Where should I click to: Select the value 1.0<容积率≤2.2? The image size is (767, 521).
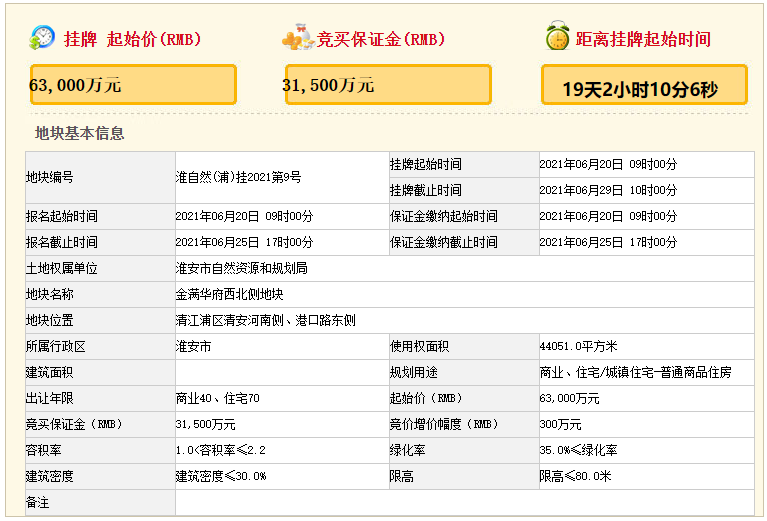click(221, 450)
